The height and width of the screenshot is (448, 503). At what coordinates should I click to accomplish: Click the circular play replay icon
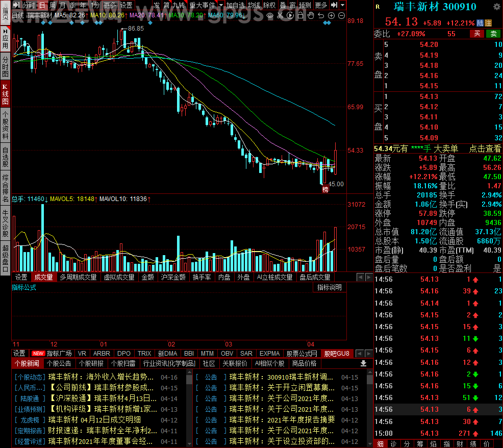pyautogui.click(x=290, y=15)
